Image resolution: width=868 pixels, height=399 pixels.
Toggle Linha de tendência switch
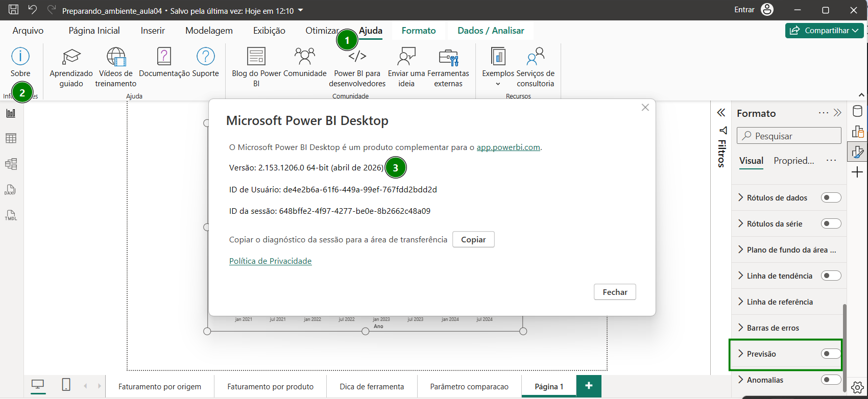(831, 276)
